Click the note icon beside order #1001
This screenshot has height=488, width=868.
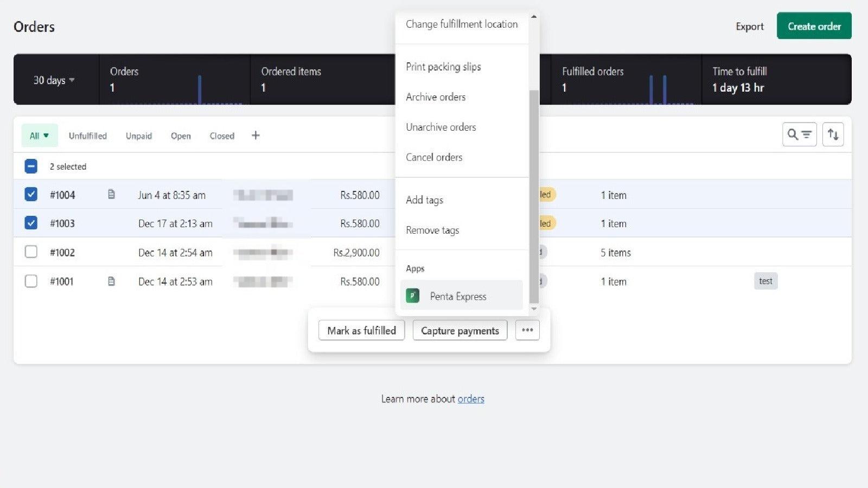tap(111, 281)
